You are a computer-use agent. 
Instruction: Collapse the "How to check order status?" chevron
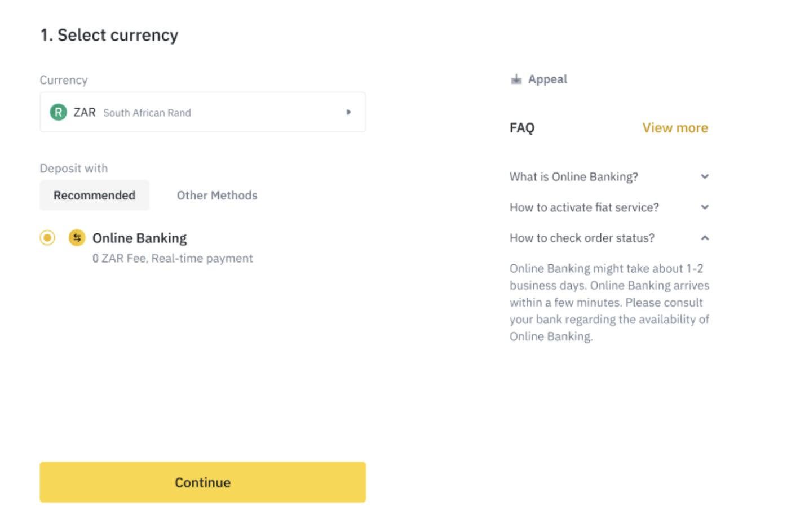pos(705,238)
